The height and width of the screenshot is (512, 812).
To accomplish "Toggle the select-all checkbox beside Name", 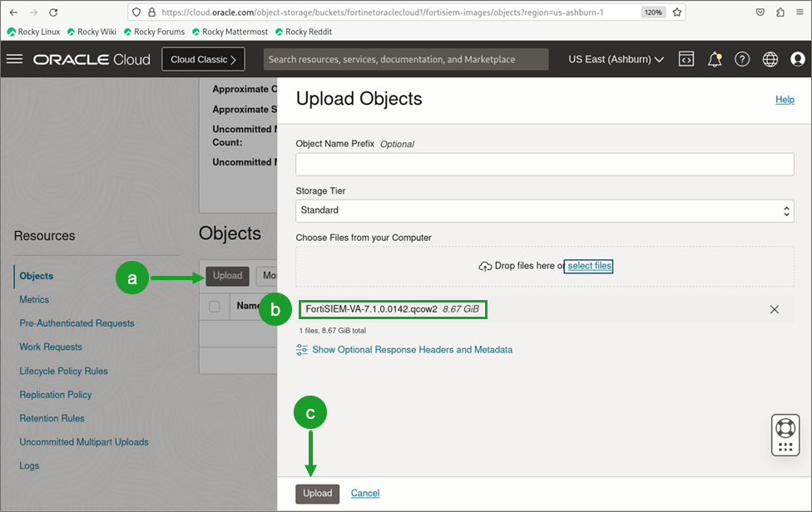I will pos(214,306).
